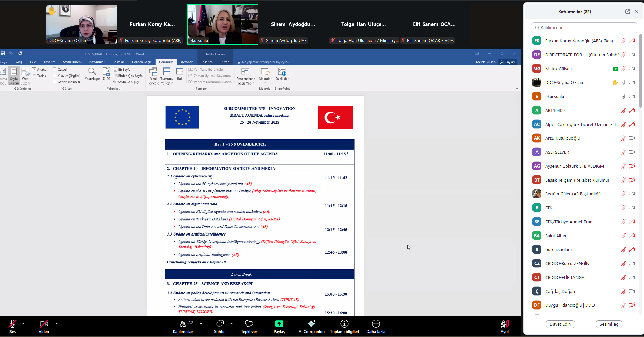This screenshot has height=337, width=644.
Task: Click the green Paylaş share screen icon
Action: (x=279, y=324)
